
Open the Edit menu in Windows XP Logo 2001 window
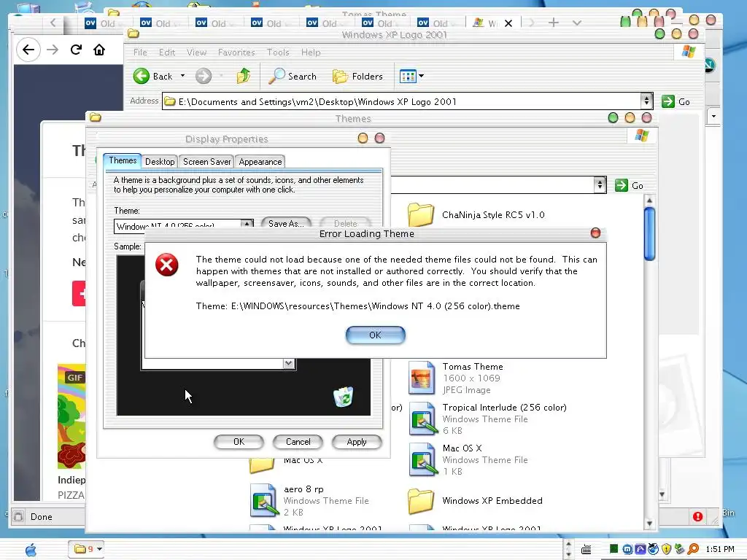(x=167, y=52)
